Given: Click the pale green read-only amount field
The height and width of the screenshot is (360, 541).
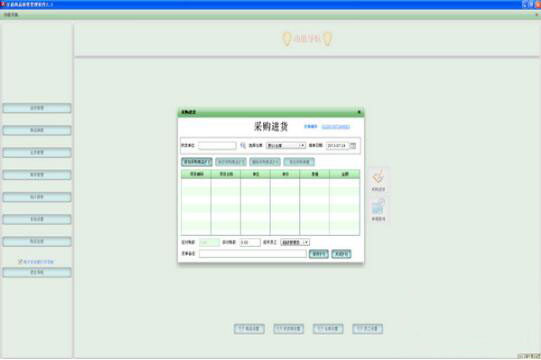Looking at the screenshot, I should 209,243.
